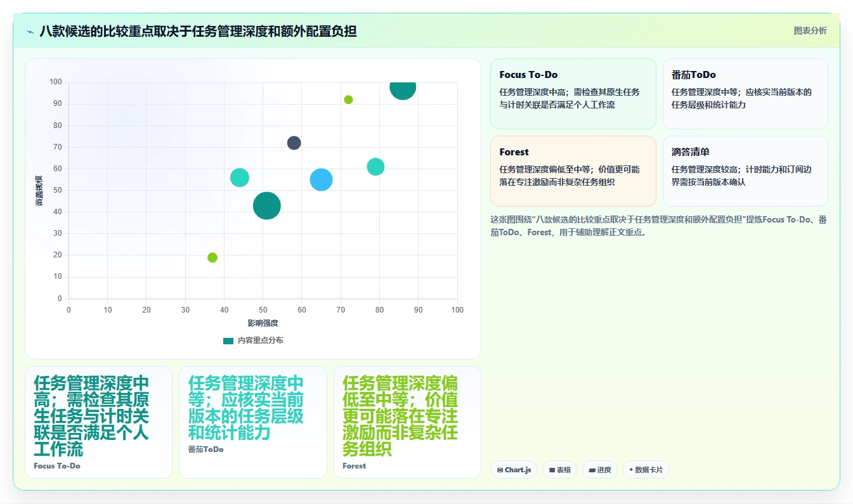This screenshot has height=504, width=853.
Task: Click the small green bubble near 19
Action: (212, 257)
